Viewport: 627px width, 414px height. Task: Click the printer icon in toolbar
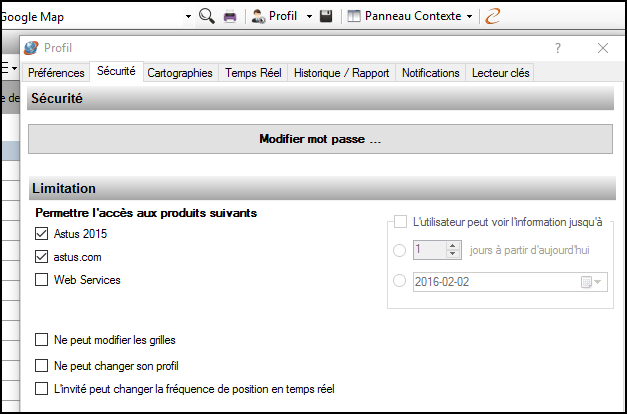230,16
